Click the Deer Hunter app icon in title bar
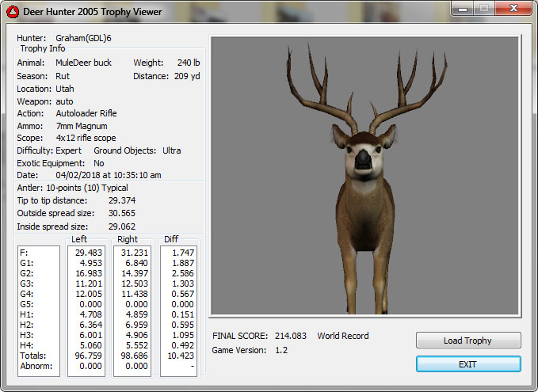The image size is (538, 392). click(x=13, y=12)
